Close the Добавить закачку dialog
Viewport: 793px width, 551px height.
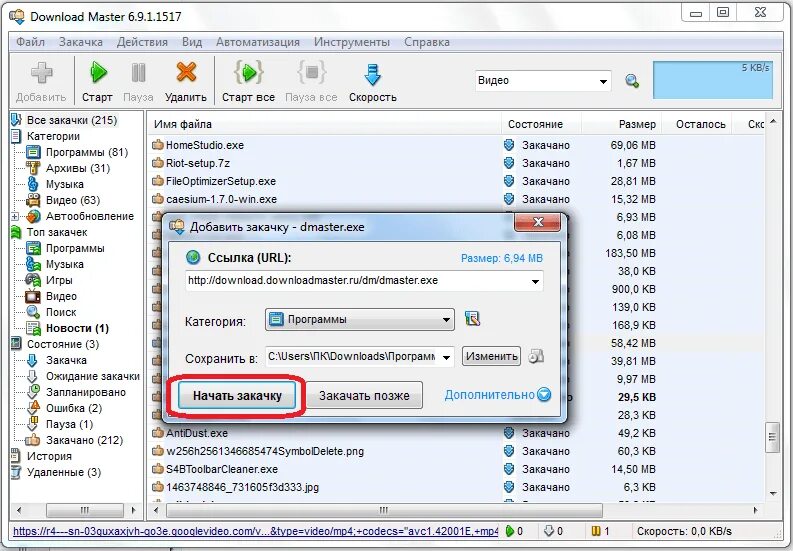(x=538, y=222)
